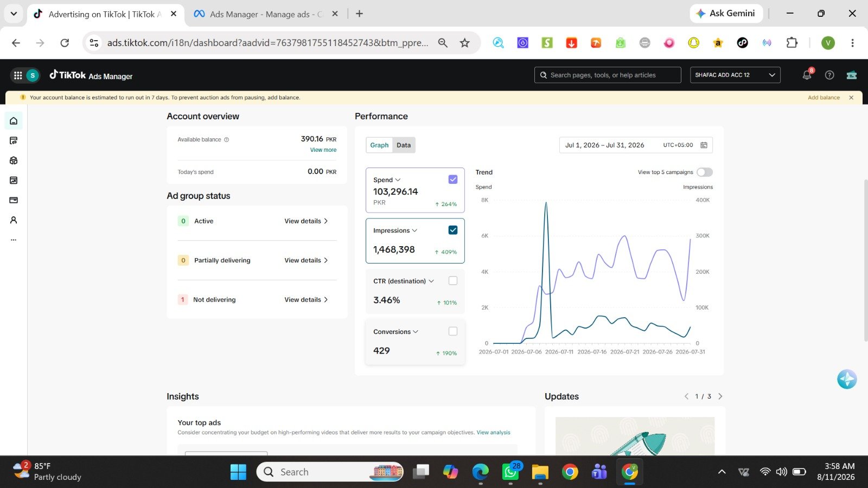Switch to the Graph tab
The image size is (868, 488).
pos(379,145)
